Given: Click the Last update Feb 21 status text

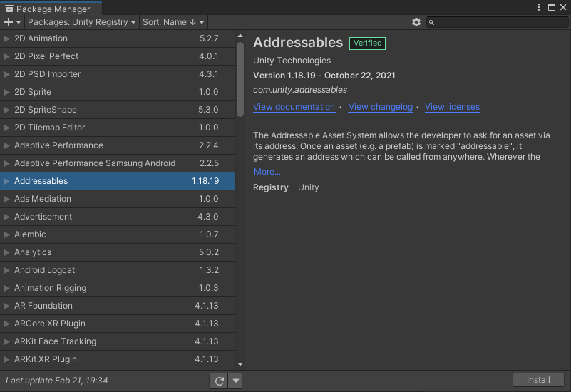Looking at the screenshot, I should pyautogui.click(x=57, y=381).
